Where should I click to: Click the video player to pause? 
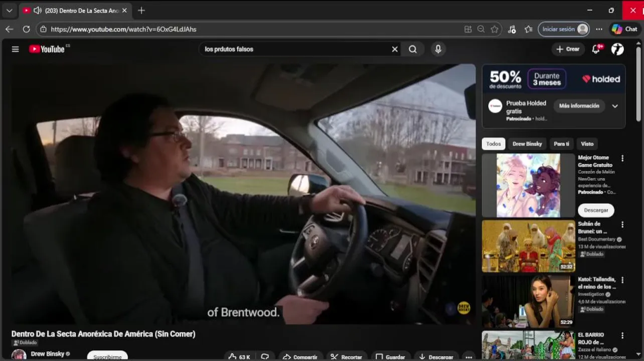[x=243, y=194]
